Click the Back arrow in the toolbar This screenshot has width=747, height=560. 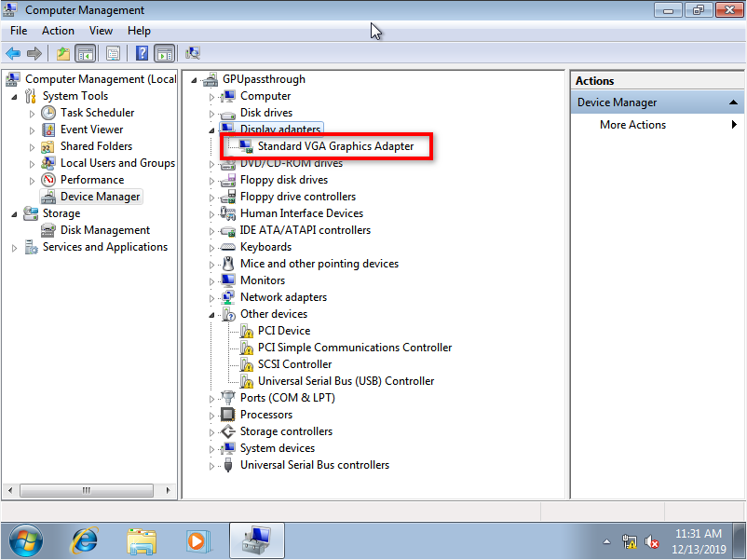pos(13,54)
